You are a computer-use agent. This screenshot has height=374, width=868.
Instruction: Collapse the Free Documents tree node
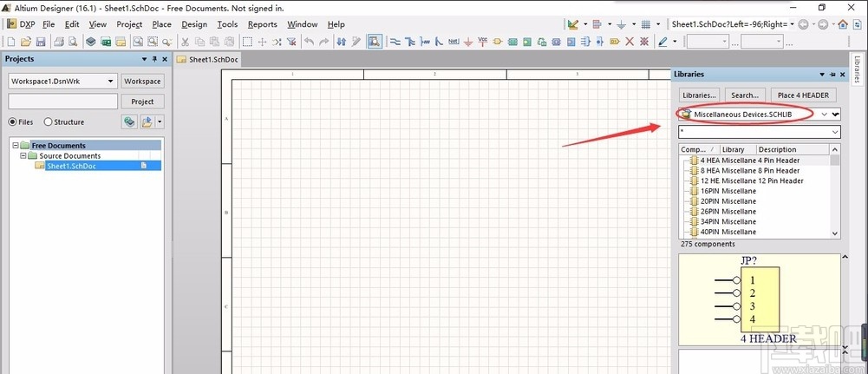pyautogui.click(x=16, y=146)
